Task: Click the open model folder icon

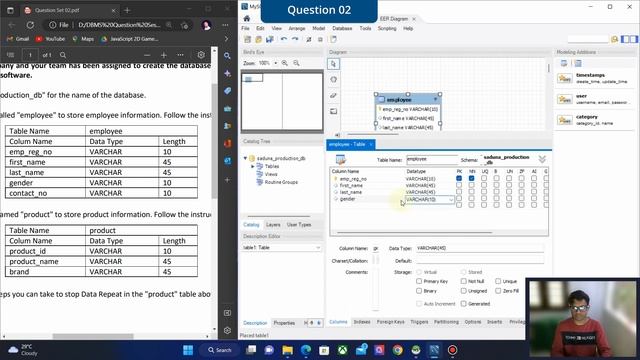Action: click(258, 40)
